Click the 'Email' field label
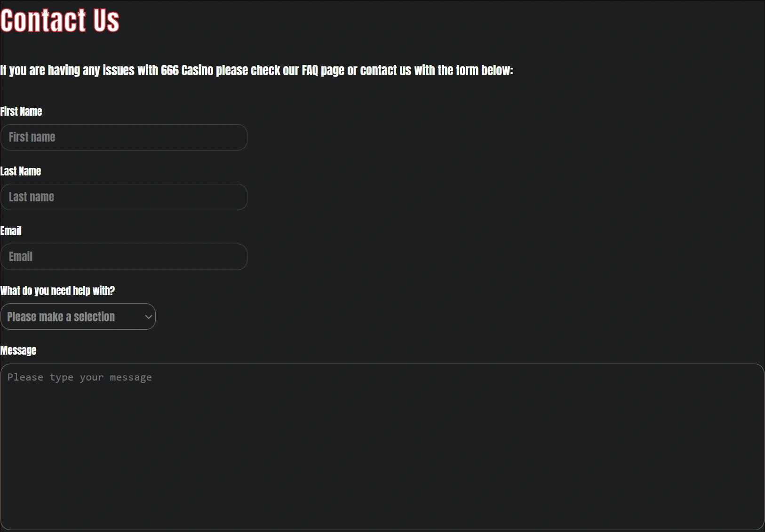Image resolution: width=765 pixels, height=532 pixels. 11,231
